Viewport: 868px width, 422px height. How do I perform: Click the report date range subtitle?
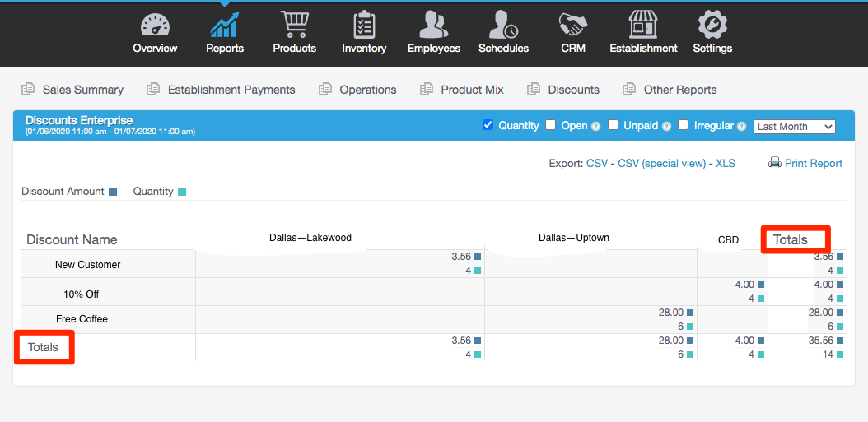click(x=110, y=132)
